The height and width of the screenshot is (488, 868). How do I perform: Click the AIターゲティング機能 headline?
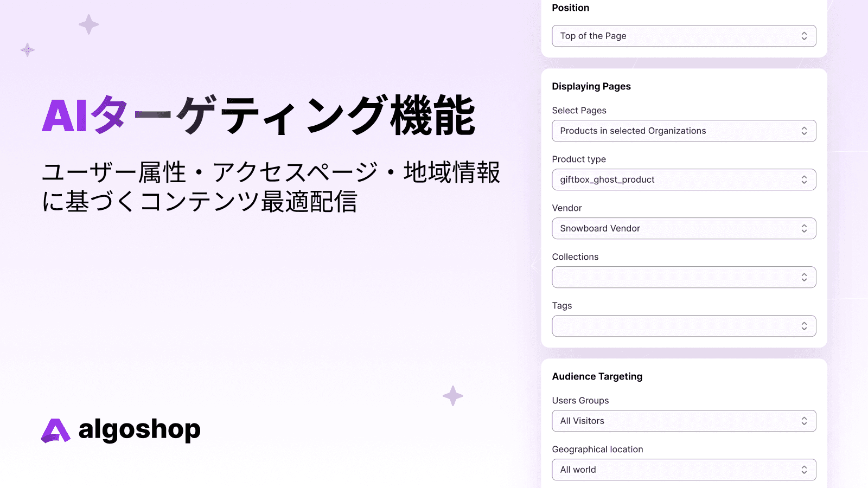259,115
